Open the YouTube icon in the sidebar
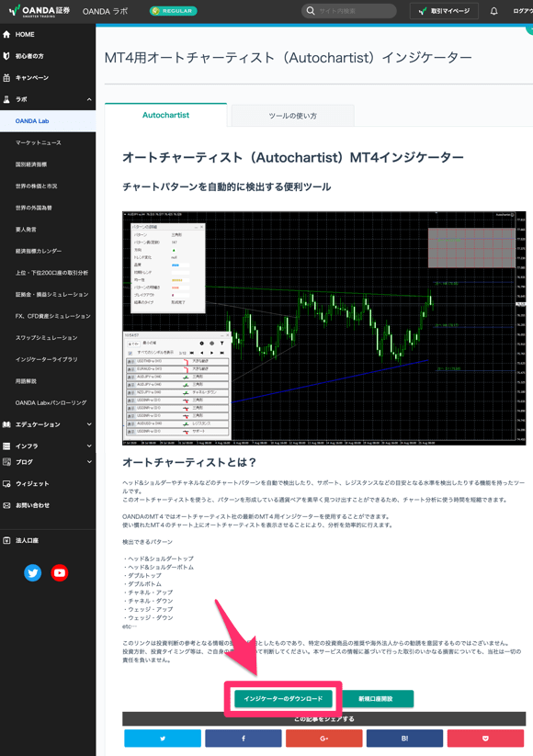This screenshot has height=756, width=533. pos(60,573)
